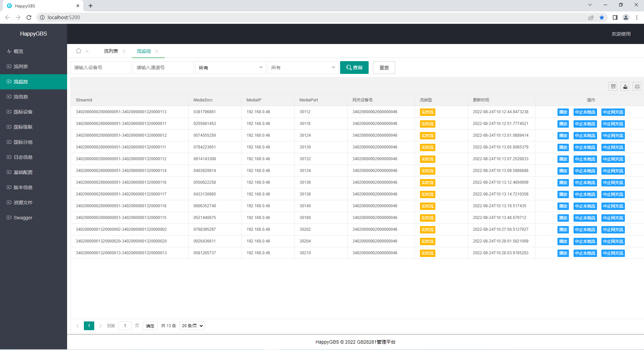
Task: Open 版本信息 in sidebar
Action: pyautogui.click(x=34, y=187)
